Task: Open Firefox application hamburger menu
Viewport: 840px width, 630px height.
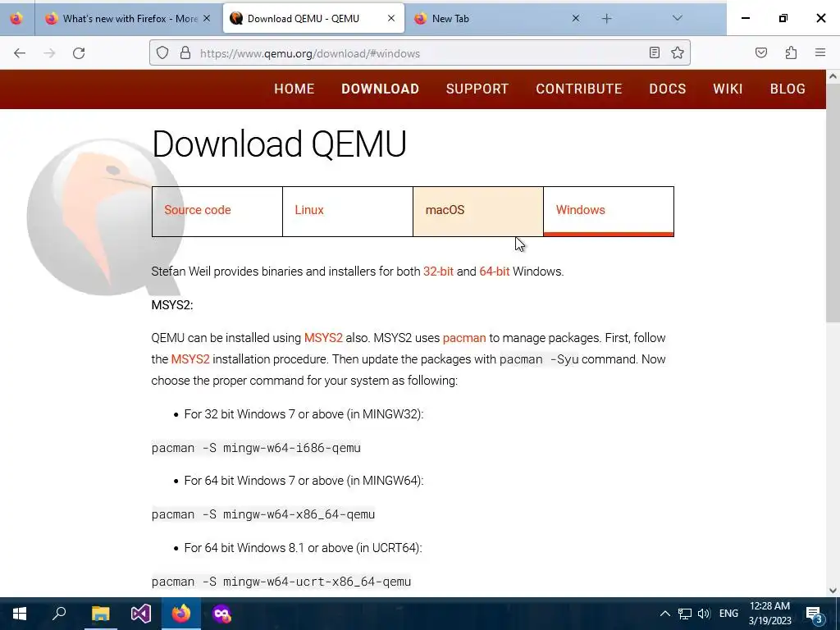Action: (820, 52)
